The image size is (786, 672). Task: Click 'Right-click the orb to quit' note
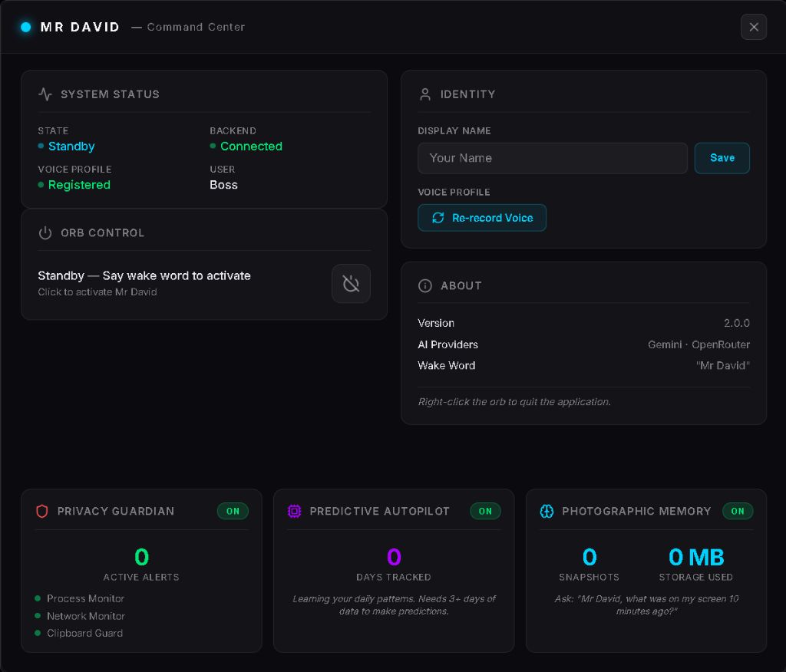click(514, 402)
